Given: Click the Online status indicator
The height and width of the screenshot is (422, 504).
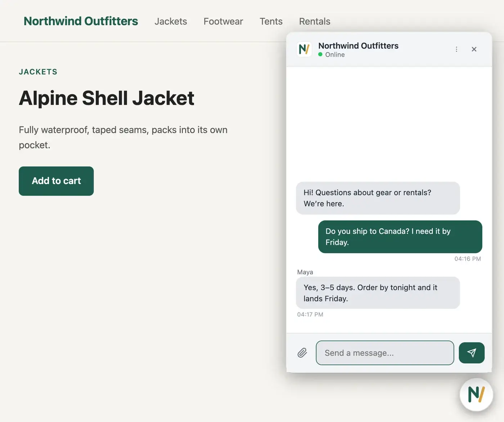Looking at the screenshot, I should [x=332, y=55].
